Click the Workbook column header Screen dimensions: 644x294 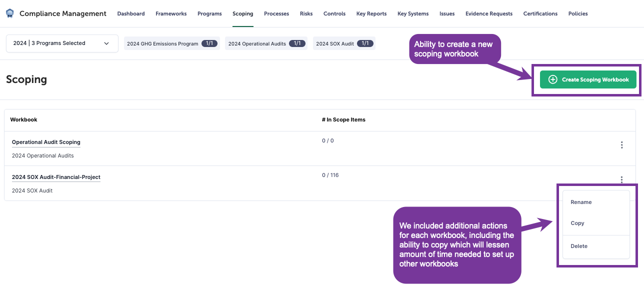click(23, 120)
